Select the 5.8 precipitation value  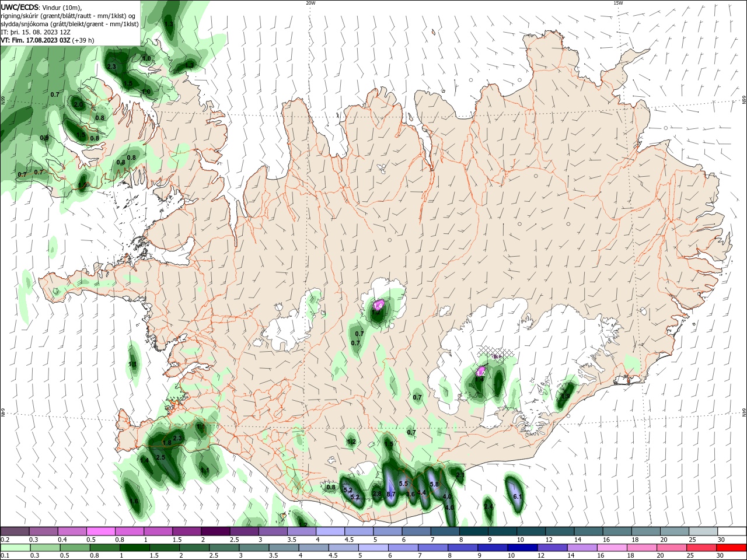pyautogui.click(x=434, y=484)
